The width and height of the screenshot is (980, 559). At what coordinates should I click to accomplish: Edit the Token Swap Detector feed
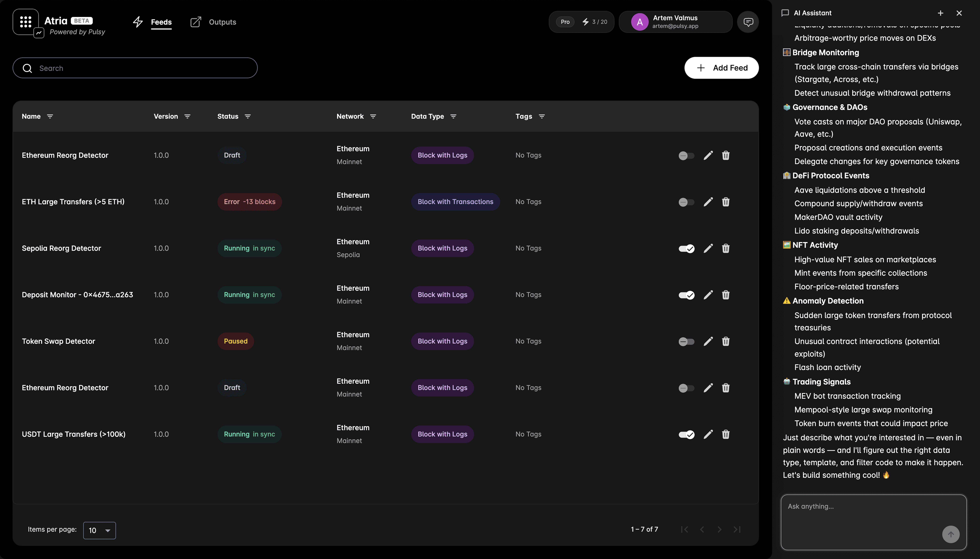(708, 341)
